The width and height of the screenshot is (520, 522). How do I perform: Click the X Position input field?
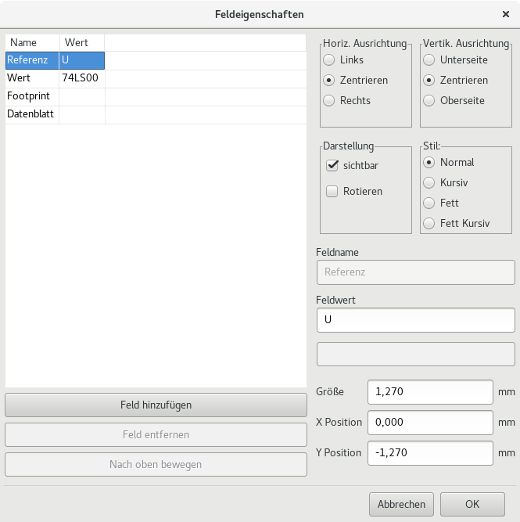tap(430, 422)
